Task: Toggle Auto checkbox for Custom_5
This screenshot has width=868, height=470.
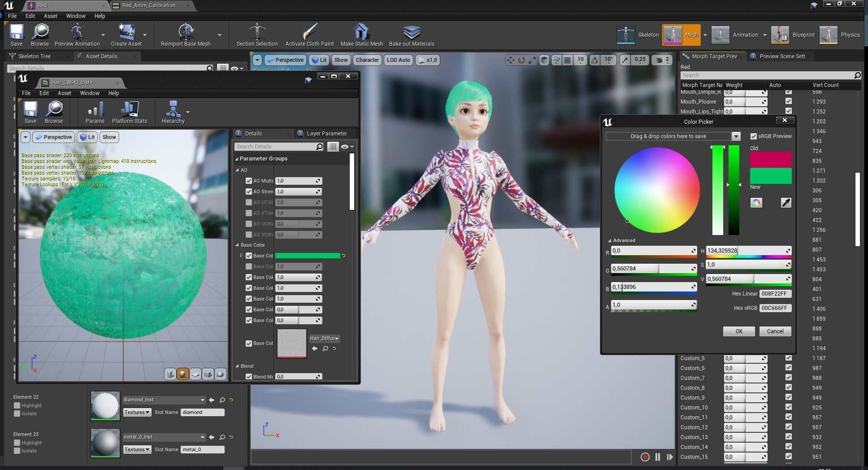Action: [789, 358]
